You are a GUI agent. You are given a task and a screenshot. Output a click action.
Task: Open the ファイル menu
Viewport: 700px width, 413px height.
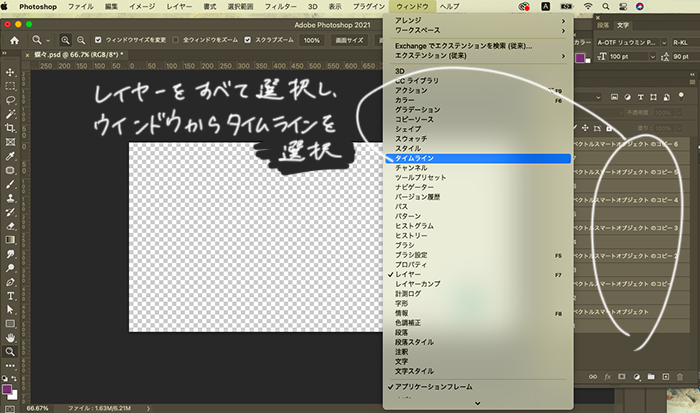pos(81,7)
